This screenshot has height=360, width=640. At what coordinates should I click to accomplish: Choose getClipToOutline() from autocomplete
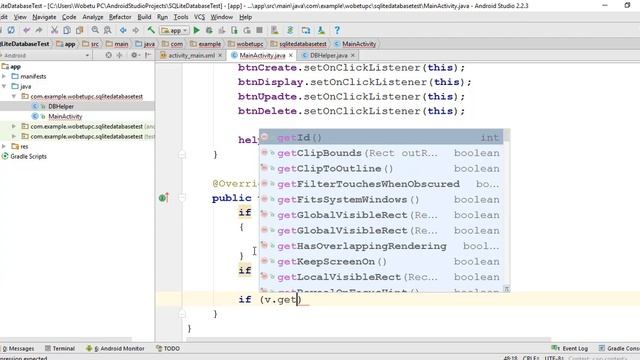point(381,169)
